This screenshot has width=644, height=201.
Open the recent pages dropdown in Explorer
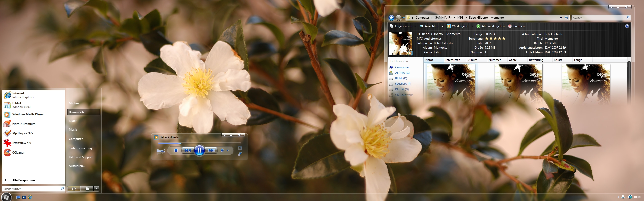pyautogui.click(x=404, y=18)
